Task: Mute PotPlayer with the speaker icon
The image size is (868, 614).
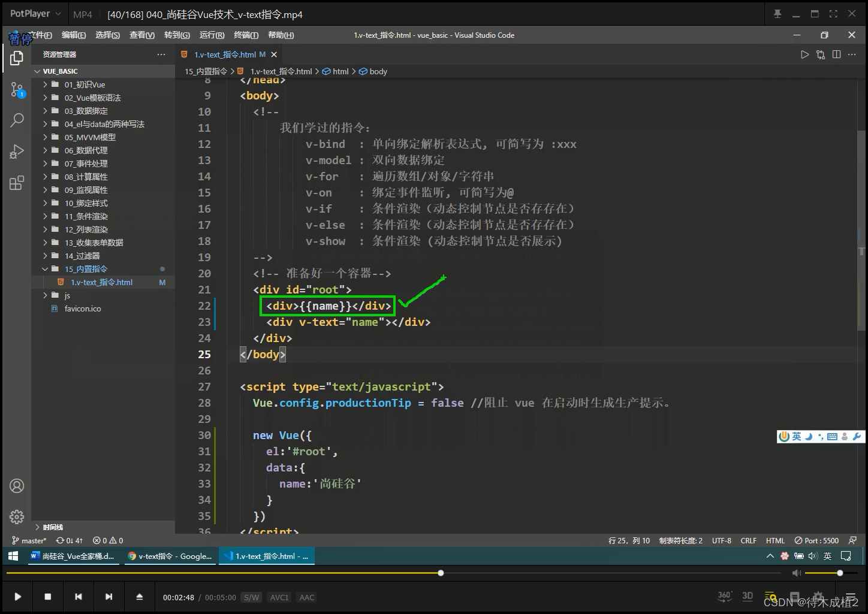Action: pos(796,573)
